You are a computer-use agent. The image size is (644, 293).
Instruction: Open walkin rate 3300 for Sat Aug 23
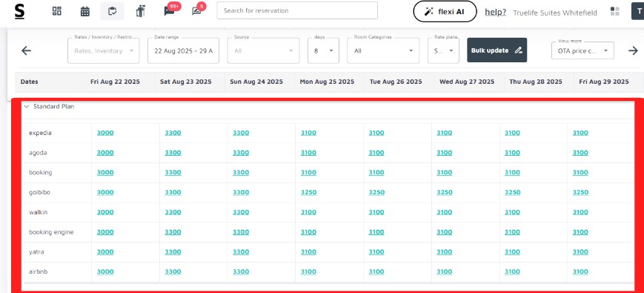click(173, 212)
